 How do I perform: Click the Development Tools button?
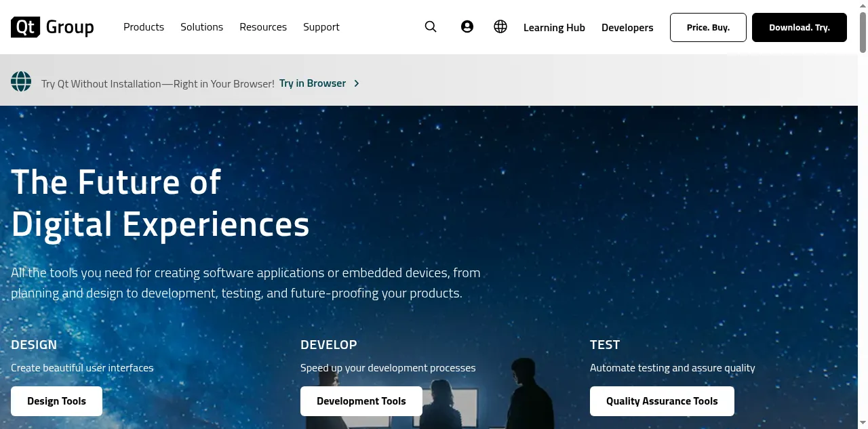pos(361,401)
